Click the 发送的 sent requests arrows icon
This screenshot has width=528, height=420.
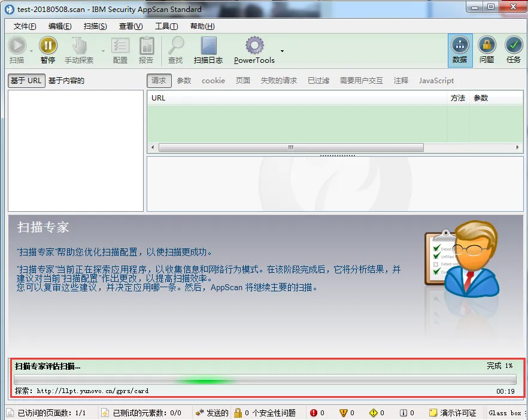(199, 413)
